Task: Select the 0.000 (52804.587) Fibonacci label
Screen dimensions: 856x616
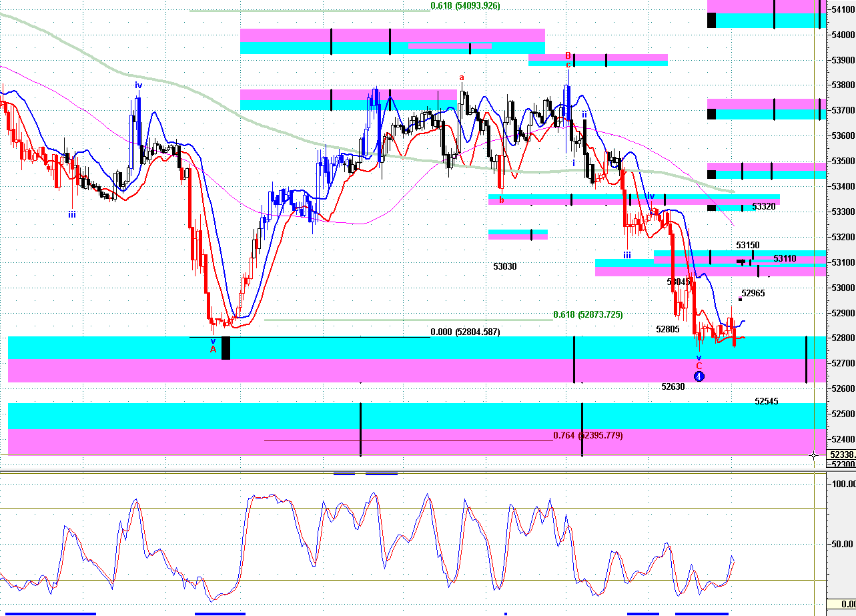Action: click(465, 332)
